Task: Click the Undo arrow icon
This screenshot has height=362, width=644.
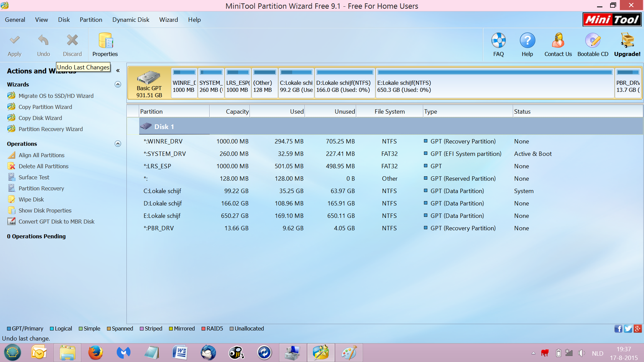Action: click(43, 41)
